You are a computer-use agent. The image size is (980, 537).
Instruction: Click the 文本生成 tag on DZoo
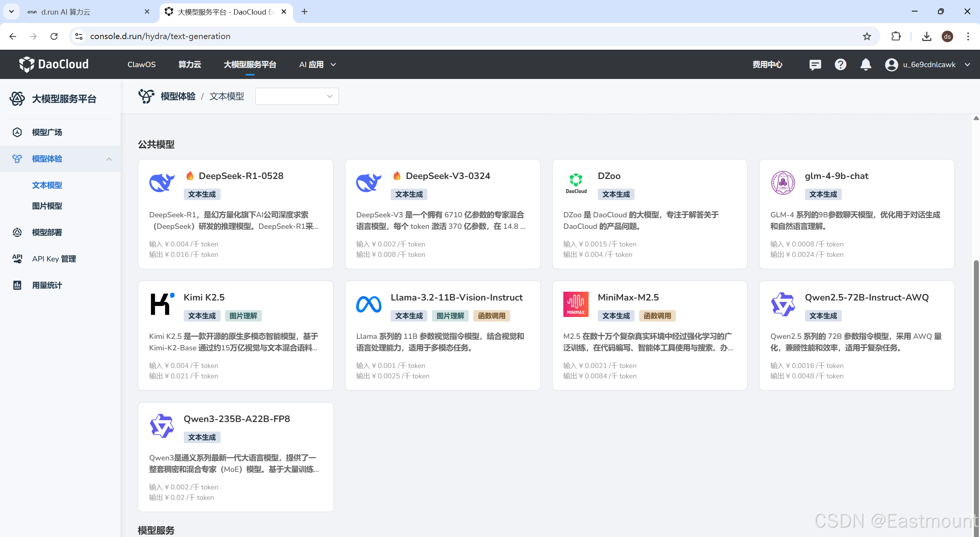[616, 194]
